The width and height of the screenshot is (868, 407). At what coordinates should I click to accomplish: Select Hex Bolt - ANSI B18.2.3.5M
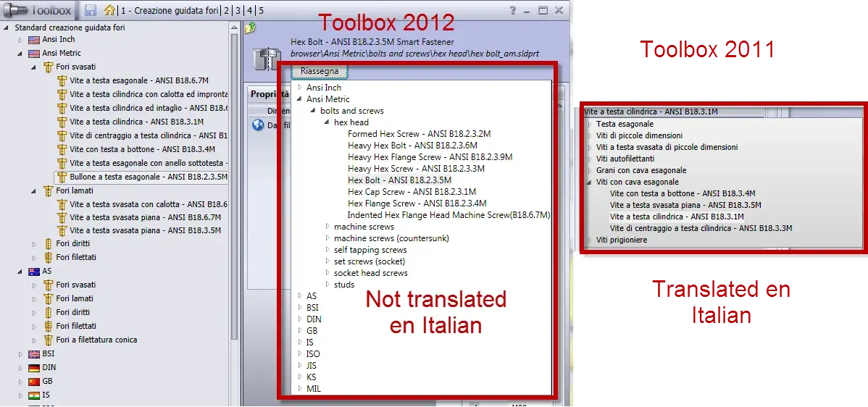pyautogui.click(x=399, y=180)
